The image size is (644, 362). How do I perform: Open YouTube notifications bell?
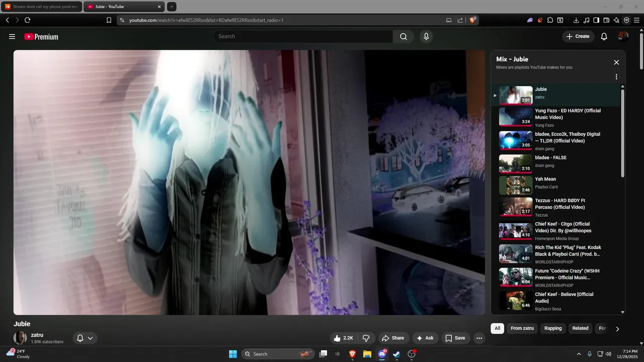tap(604, 36)
